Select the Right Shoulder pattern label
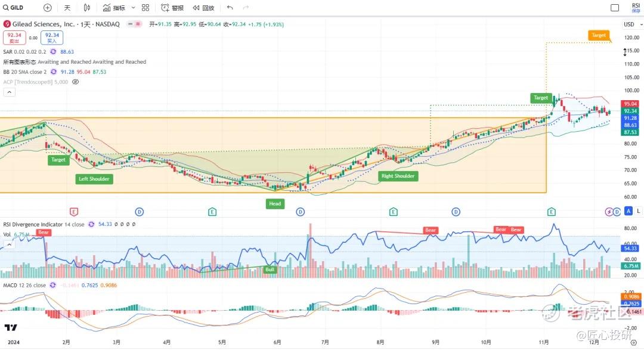Viewport: 644px width, 350px height. click(x=398, y=176)
